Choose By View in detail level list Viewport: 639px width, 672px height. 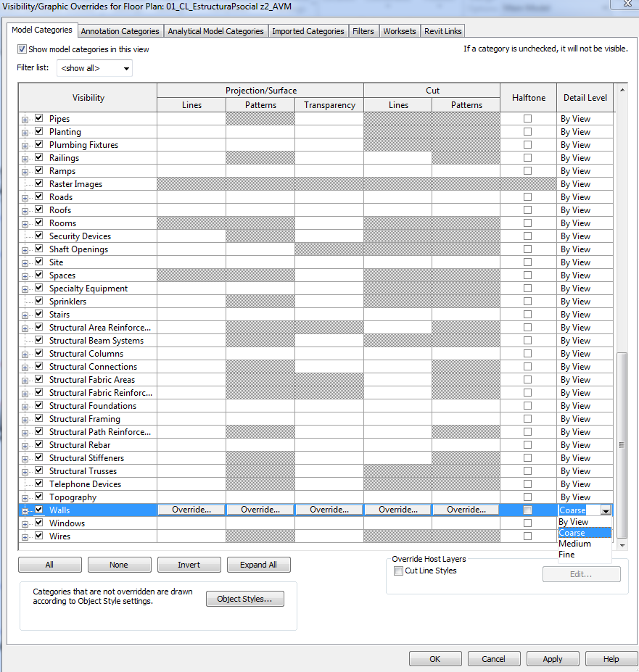click(585, 522)
